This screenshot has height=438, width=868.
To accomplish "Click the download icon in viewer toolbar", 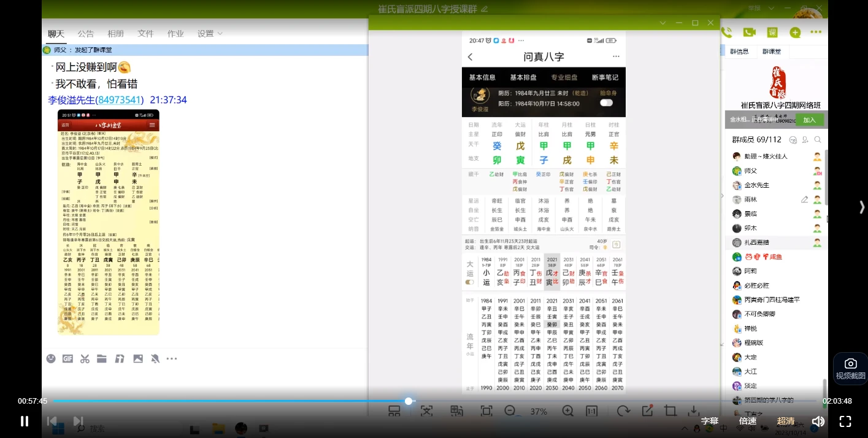I will pos(694,411).
